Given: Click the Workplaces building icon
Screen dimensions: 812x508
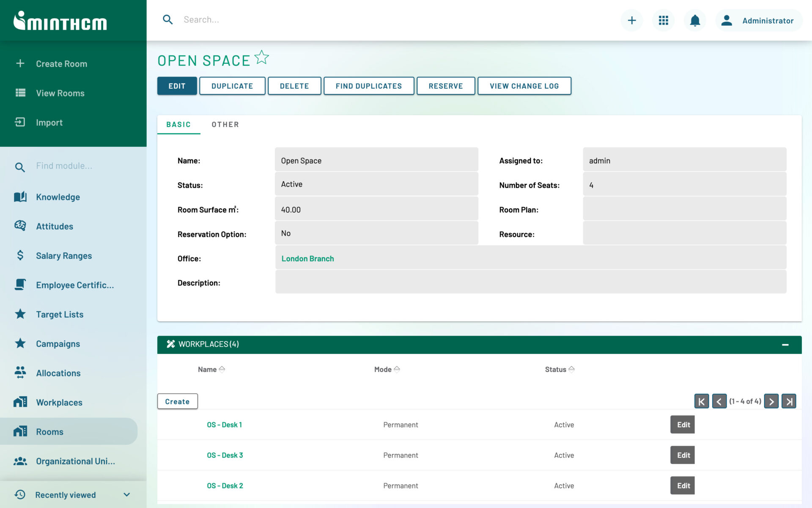Looking at the screenshot, I should coord(20,402).
